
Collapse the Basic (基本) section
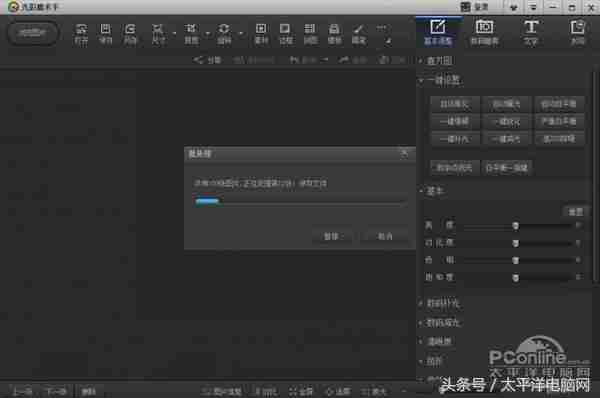point(432,191)
